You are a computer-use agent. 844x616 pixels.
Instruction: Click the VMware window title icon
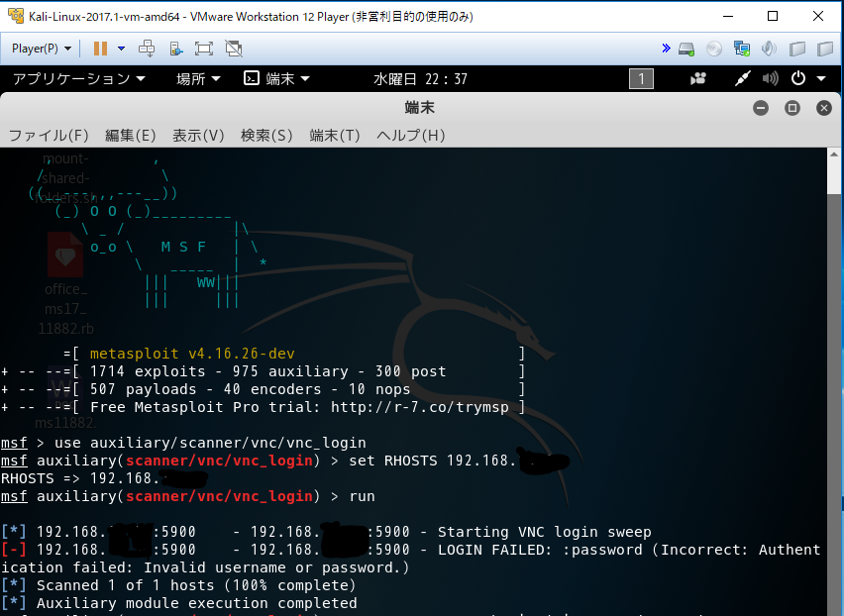[16, 16]
